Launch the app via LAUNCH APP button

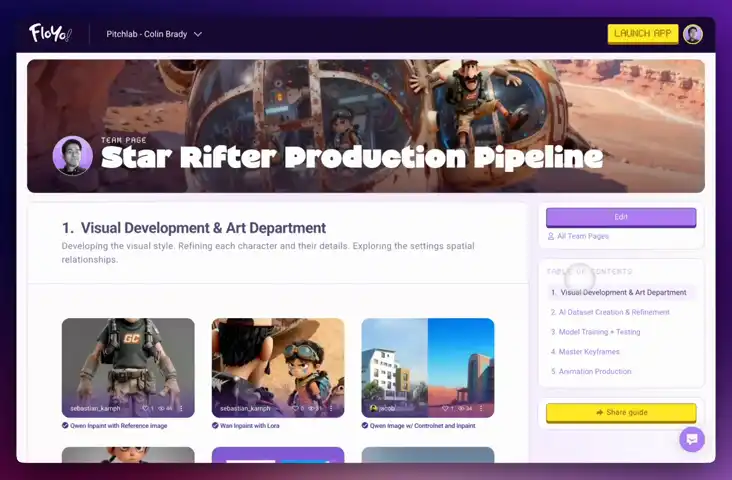click(x=642, y=33)
